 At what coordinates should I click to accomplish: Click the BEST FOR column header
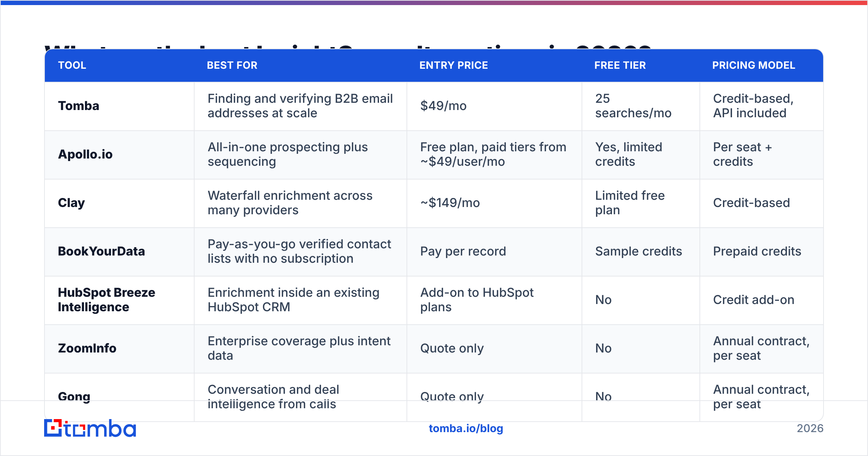point(232,65)
